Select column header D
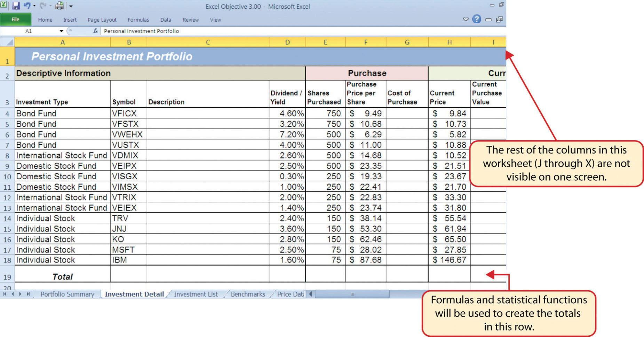The image size is (644, 337). click(287, 42)
